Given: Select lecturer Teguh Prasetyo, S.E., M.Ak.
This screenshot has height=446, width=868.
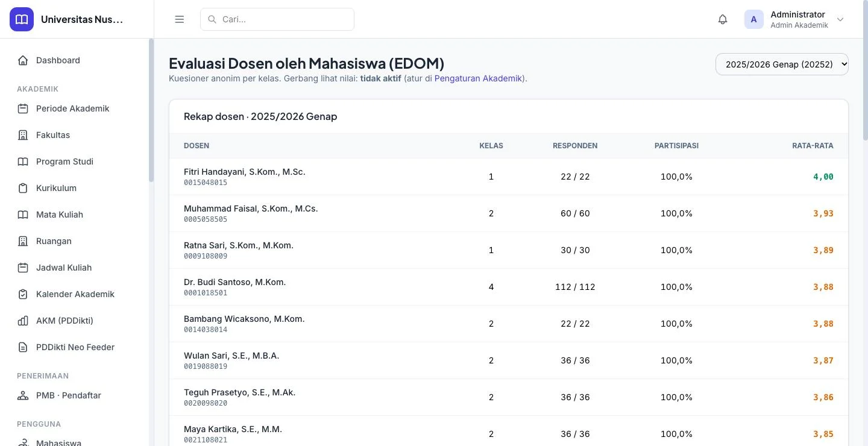Looking at the screenshot, I should click(240, 392).
